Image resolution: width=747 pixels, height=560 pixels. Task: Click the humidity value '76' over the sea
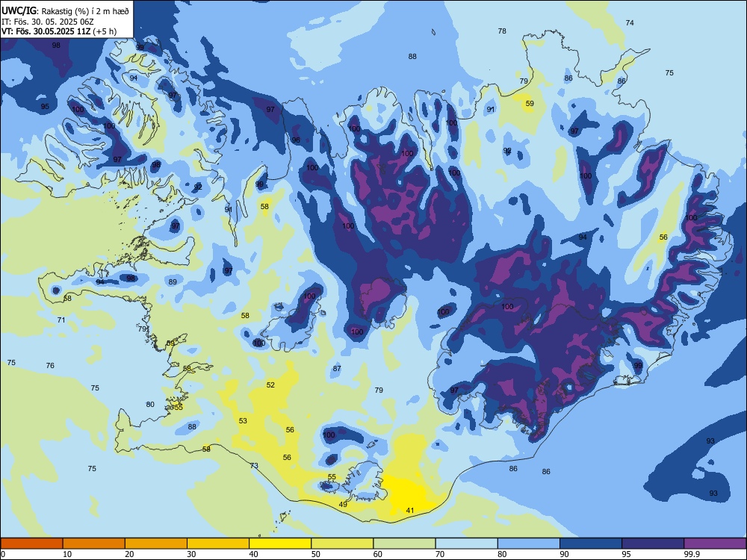(50, 366)
